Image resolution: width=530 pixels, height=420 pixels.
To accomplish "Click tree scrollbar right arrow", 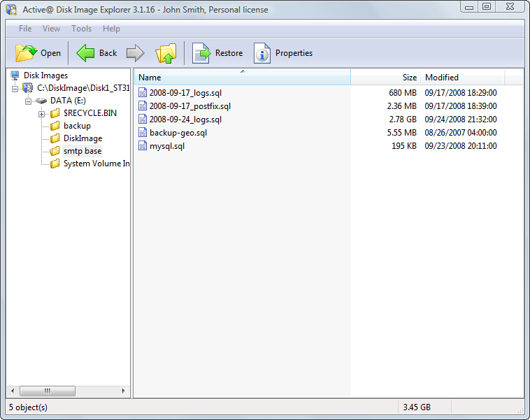I will [x=123, y=391].
